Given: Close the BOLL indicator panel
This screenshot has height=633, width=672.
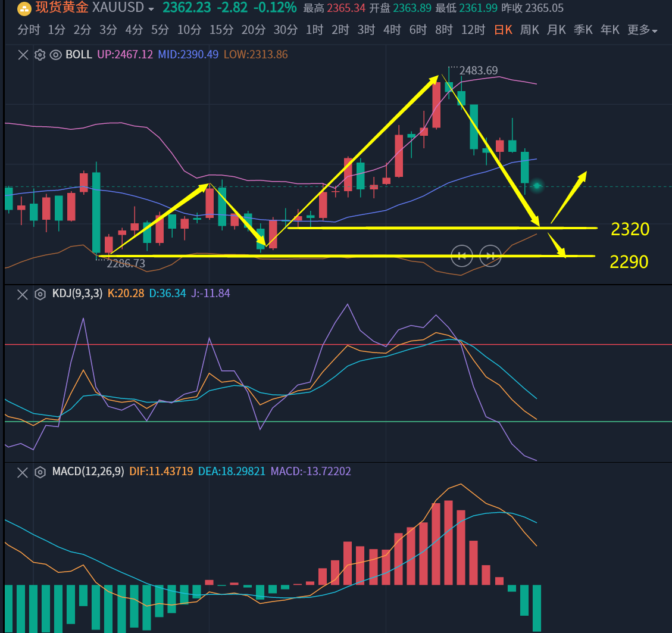Looking at the screenshot, I should click(x=23, y=55).
